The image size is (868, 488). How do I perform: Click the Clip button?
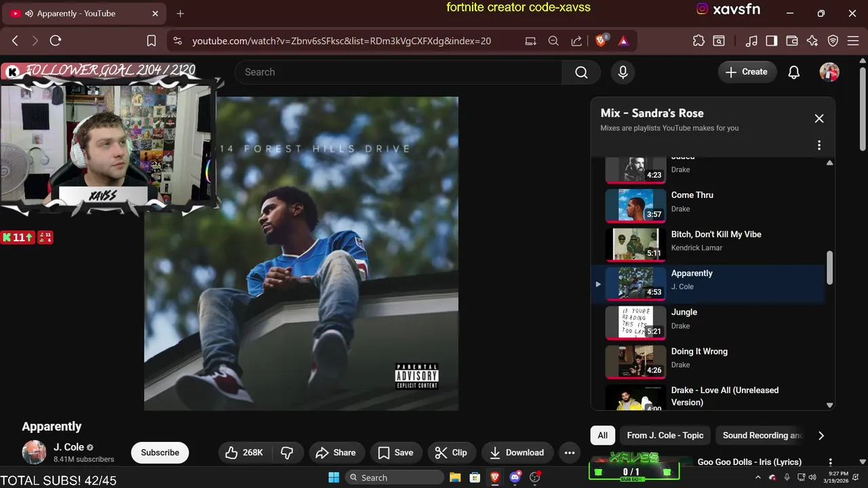pos(451,453)
